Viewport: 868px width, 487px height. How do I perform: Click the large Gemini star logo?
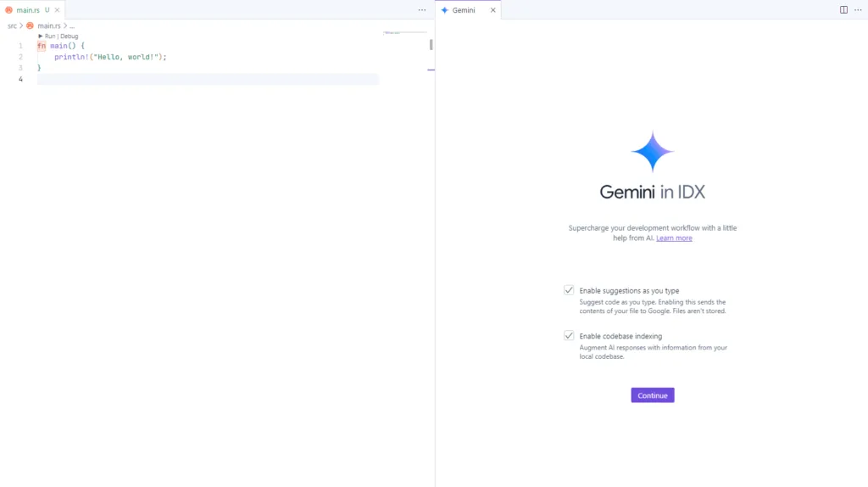click(x=652, y=151)
